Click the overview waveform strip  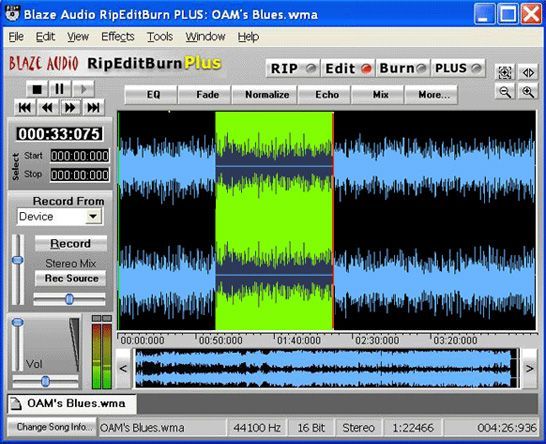pyautogui.click(x=326, y=368)
